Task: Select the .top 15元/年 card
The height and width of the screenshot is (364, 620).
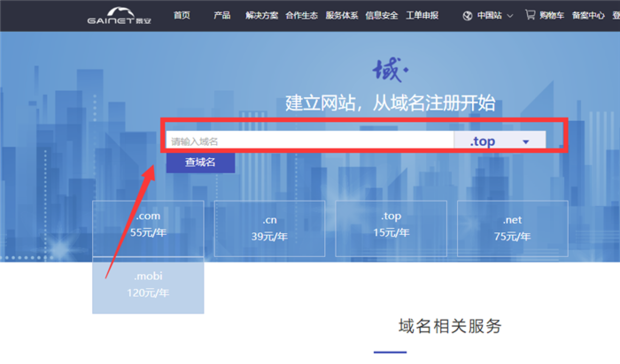Action: coord(391,228)
